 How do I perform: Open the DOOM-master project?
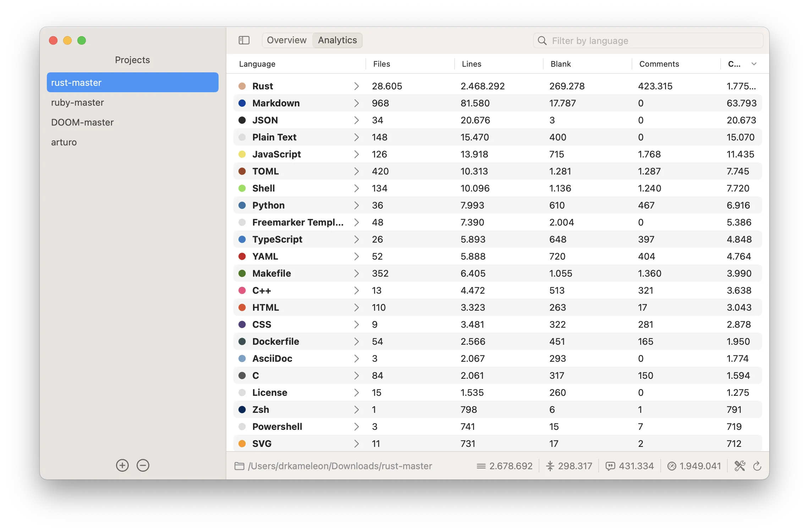82,122
